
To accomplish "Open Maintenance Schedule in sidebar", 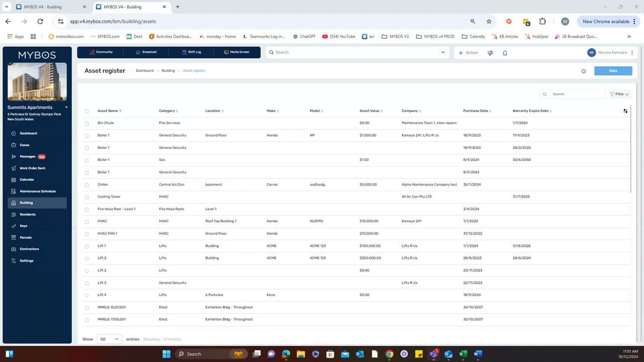I will coord(38,191).
